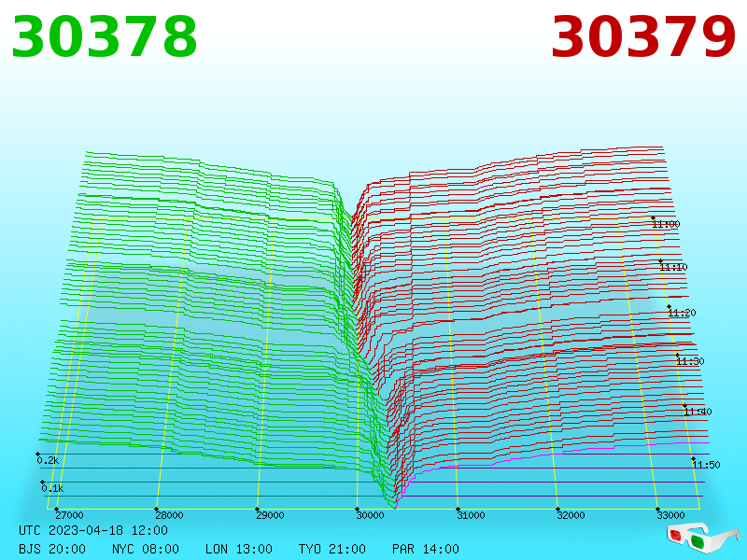
Task: Click the green bid price 30378
Action: point(104,37)
